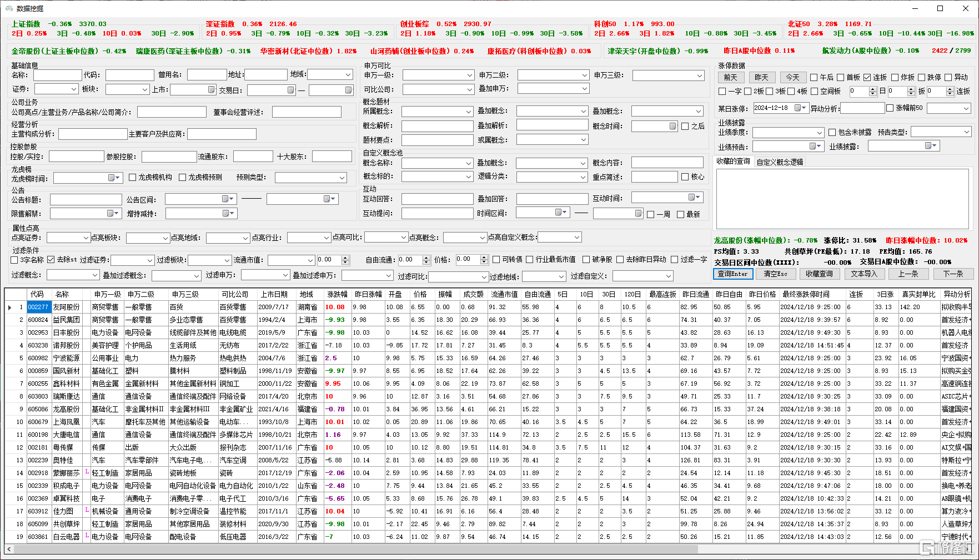
Task: Uncheck the 连板 checkbox
Action: [867, 78]
